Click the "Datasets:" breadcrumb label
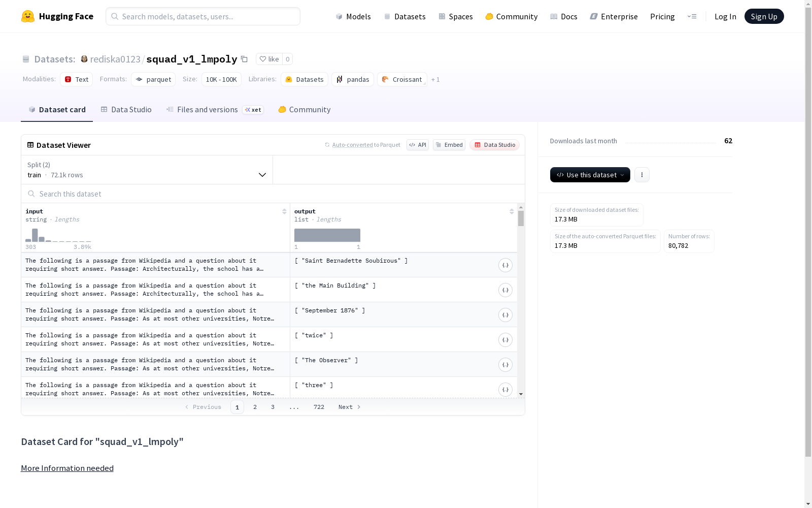 click(x=55, y=59)
